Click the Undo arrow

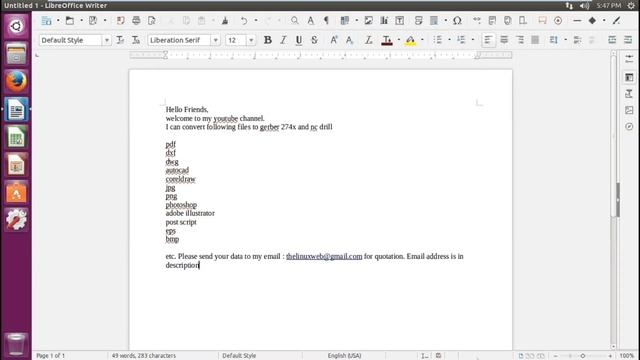pyautogui.click(x=244, y=20)
